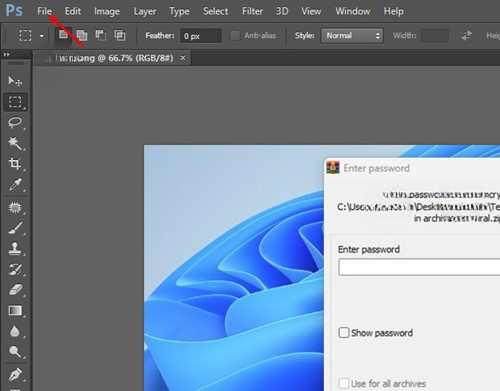Open the Window menu

(x=353, y=11)
